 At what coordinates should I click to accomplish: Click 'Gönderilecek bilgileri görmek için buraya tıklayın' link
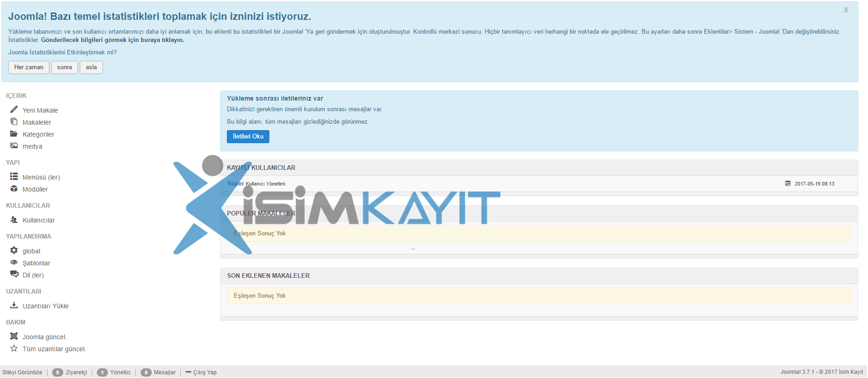click(x=113, y=40)
